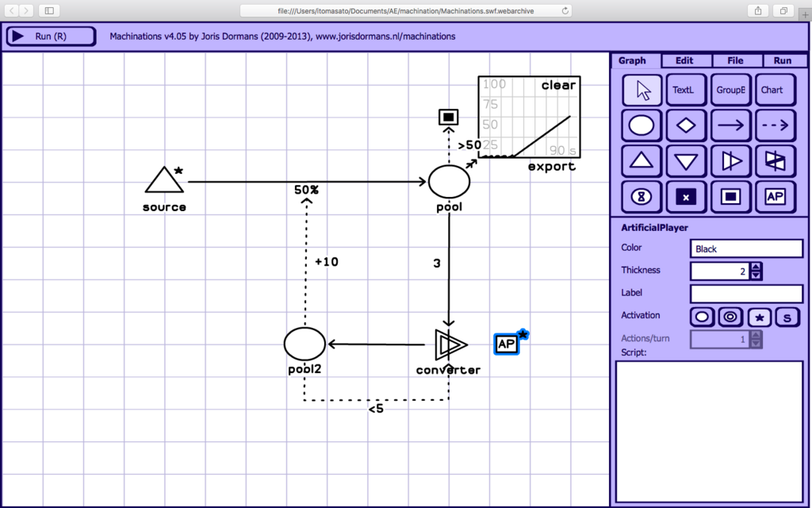The image size is (812, 508).
Task: Set activation to on-start S
Action: coord(787,317)
